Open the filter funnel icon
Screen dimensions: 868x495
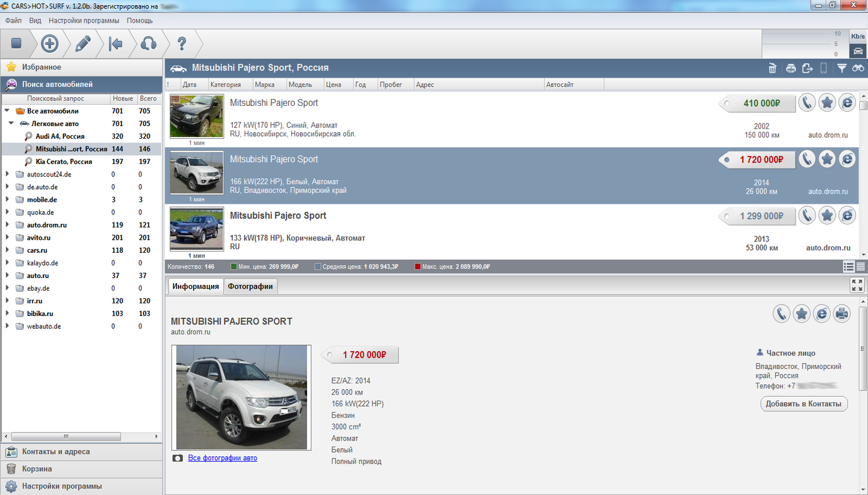(842, 68)
